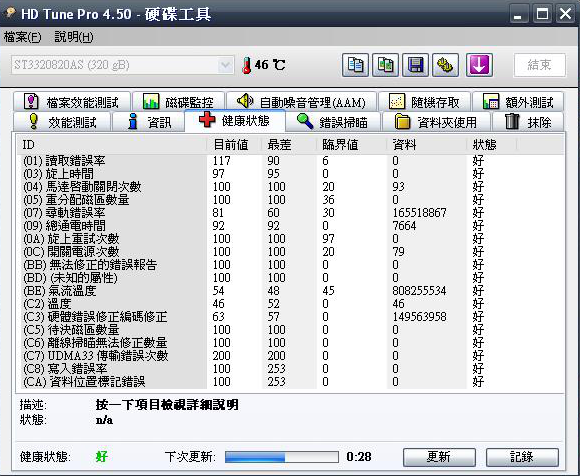Switch to the 自動噪音管理(AAM) tab

pos(301,101)
